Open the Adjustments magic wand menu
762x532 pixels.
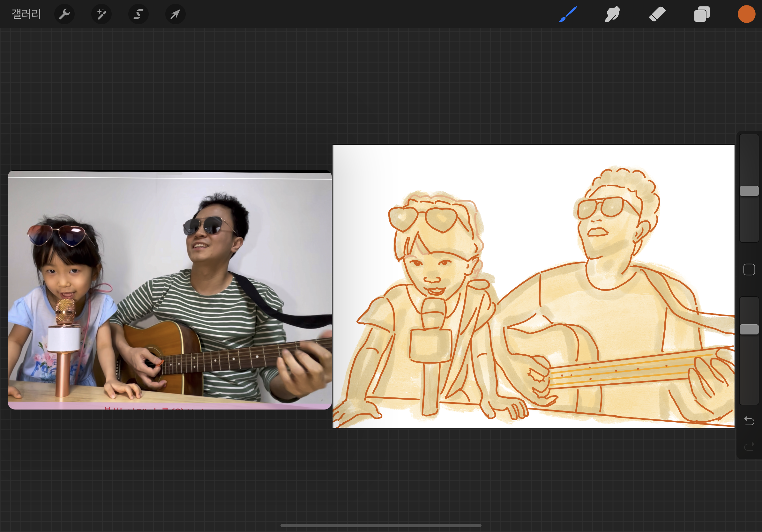pos(101,14)
